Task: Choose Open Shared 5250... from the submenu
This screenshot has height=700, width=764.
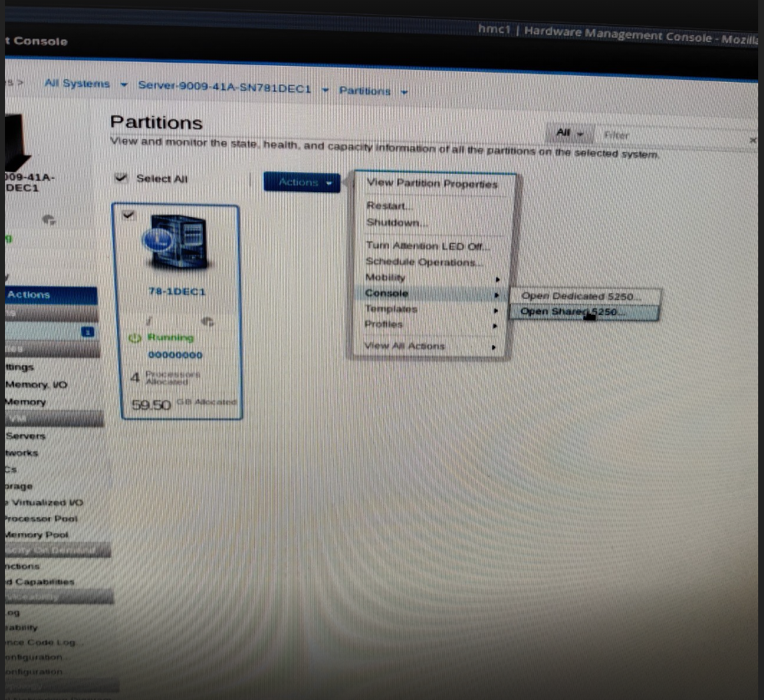Action: tap(584, 312)
